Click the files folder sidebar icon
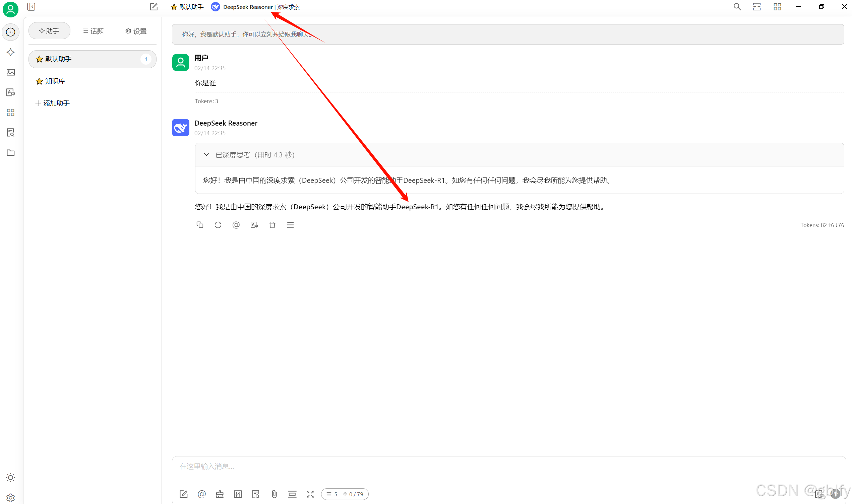The height and width of the screenshot is (504, 852). pos(10,152)
